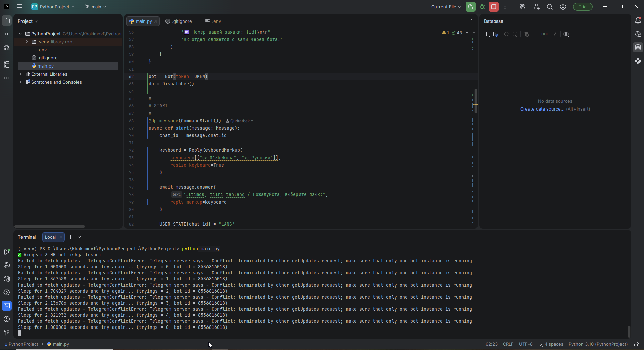
Task: Toggle the Project tool window folder icon
Action: [x=7, y=21]
